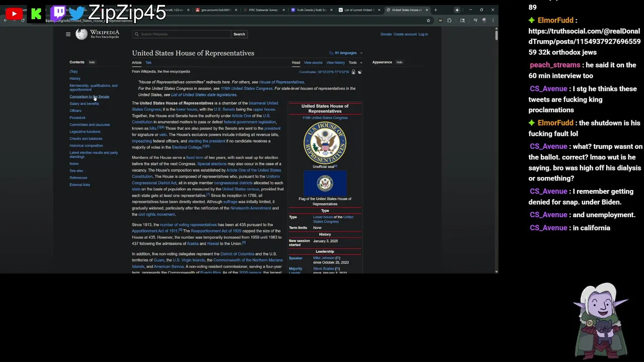Screen dimensions: 644x362
Task: Hide the Appearance panel
Action: (399, 62)
